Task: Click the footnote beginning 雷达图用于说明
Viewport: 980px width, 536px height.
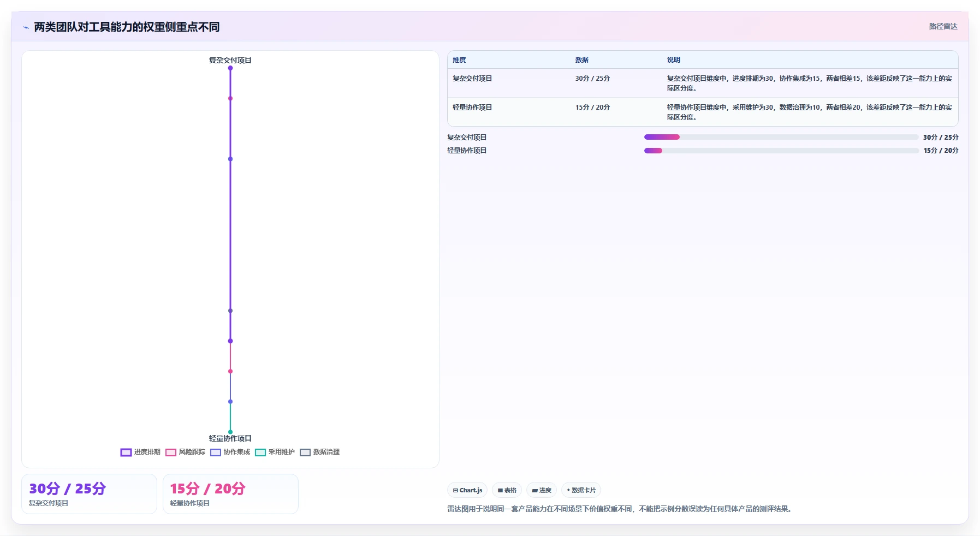Action: click(x=621, y=509)
